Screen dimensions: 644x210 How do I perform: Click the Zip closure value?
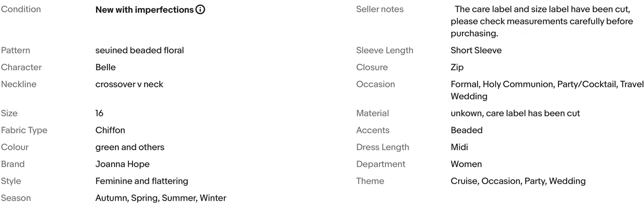pyautogui.click(x=457, y=67)
